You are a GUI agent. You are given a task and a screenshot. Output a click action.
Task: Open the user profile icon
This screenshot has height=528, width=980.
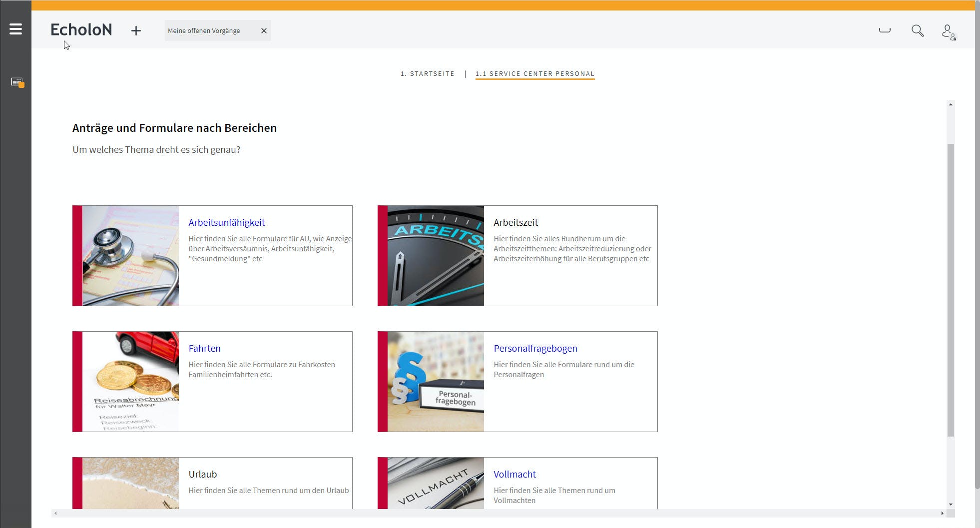coord(948,32)
